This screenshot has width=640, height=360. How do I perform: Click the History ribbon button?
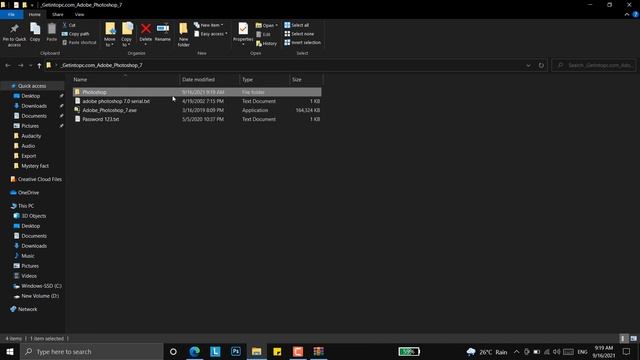click(x=267, y=43)
